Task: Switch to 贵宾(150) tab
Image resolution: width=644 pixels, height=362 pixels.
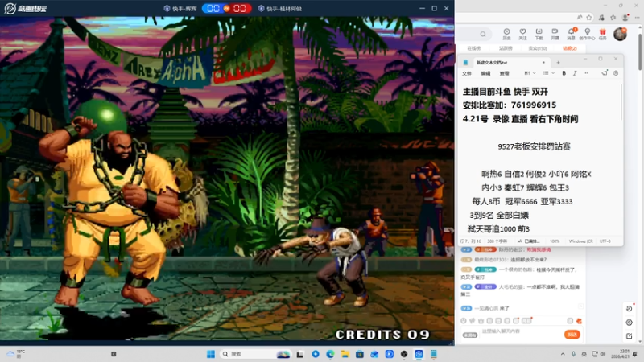Action: pos(538,48)
